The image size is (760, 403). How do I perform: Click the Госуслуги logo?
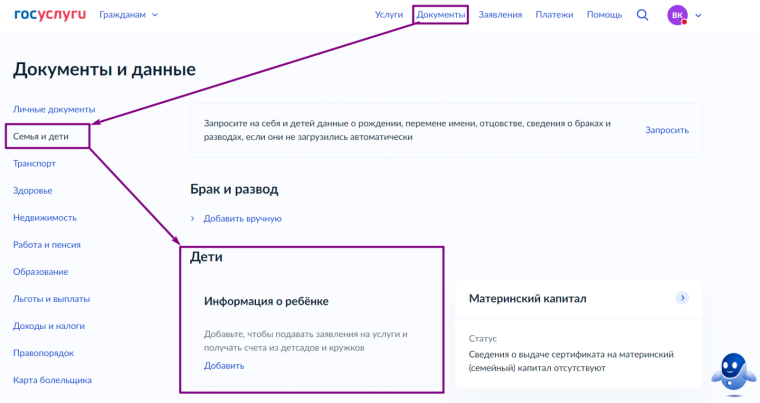[x=50, y=15]
